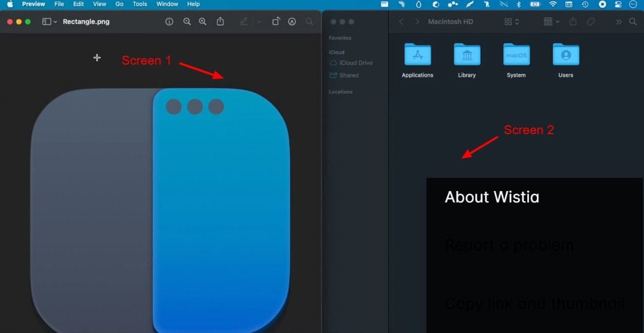Open the sidebar view options dropdown
Screen dimensions: 644x333
(x=50, y=22)
